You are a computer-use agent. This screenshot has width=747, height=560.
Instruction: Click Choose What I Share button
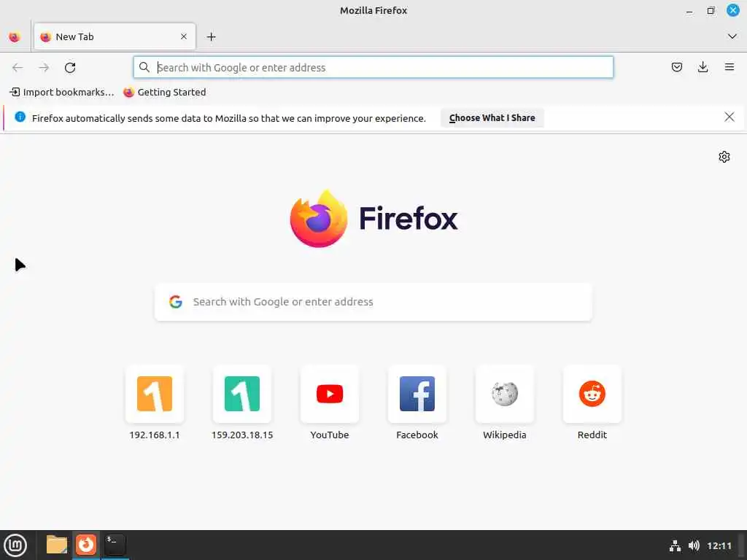click(492, 117)
